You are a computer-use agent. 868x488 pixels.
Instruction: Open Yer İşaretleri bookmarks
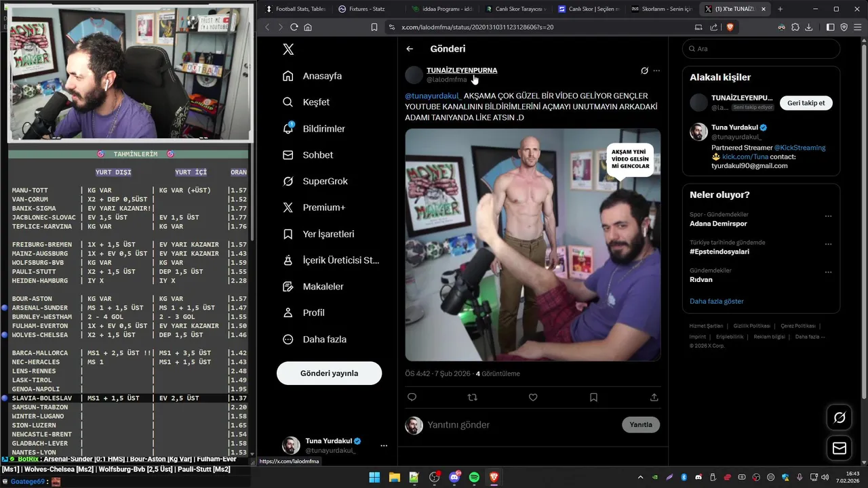317,234
